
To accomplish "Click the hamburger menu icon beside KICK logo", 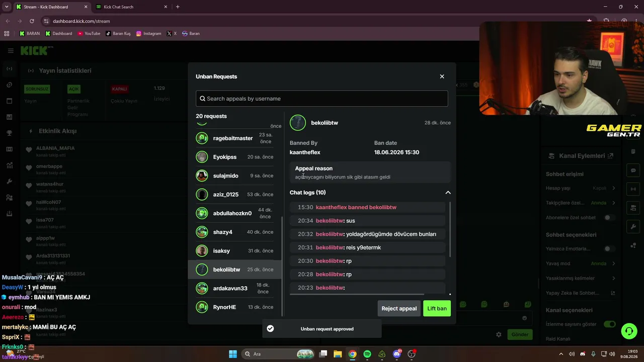I will [x=11, y=51].
